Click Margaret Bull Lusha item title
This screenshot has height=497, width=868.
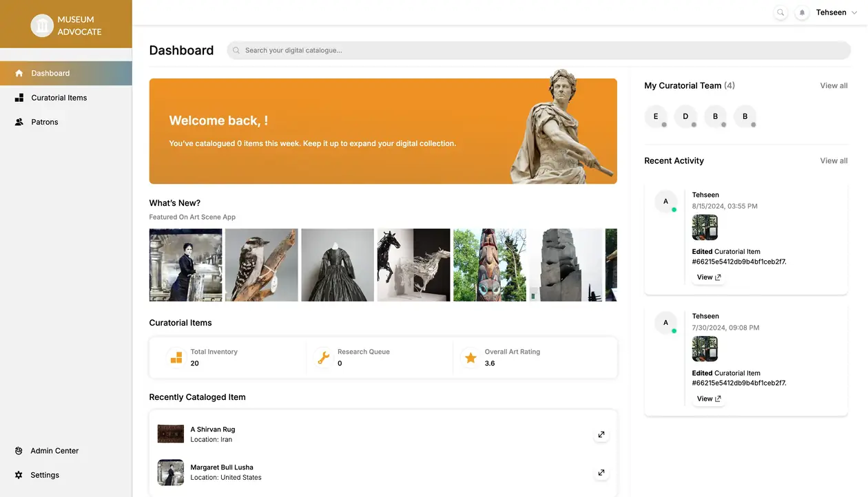pyautogui.click(x=222, y=467)
